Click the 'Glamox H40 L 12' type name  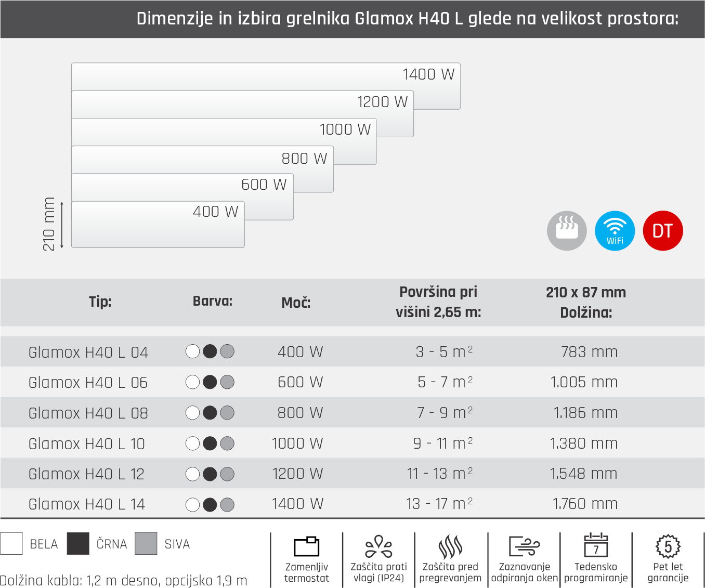pos(87,474)
